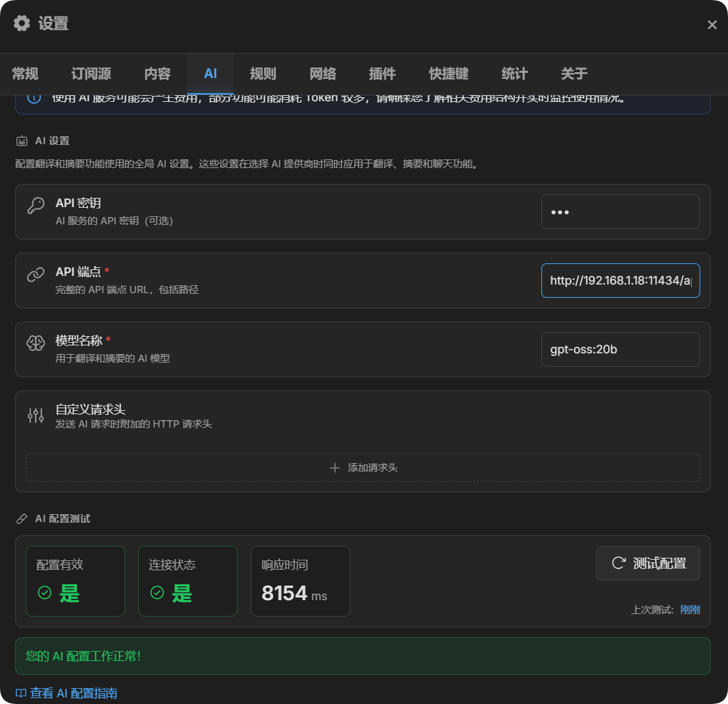This screenshot has height=704, width=728.
Task: Switch to the 网络 tab
Action: pyautogui.click(x=322, y=73)
